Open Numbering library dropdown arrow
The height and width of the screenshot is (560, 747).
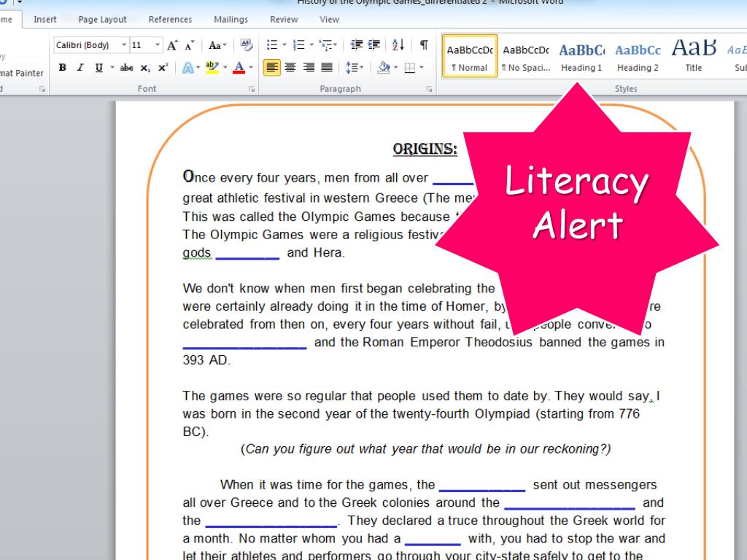(311, 44)
